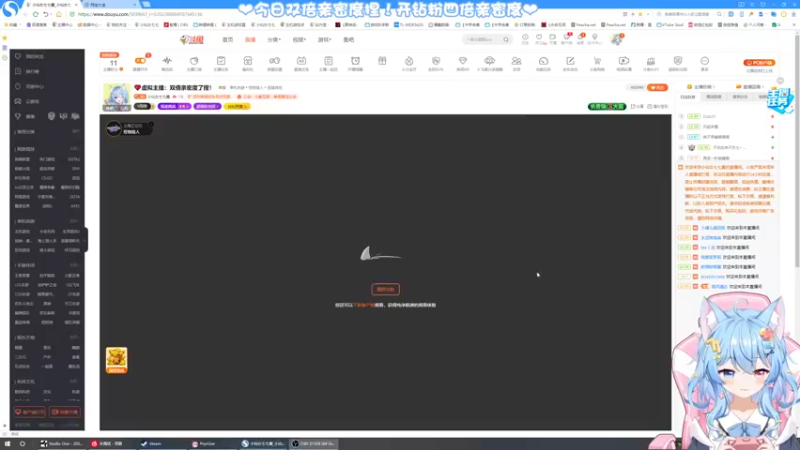Viewport: 800px width, 450px height.
Task: Open OBS from the taskbar
Action: tap(313, 444)
